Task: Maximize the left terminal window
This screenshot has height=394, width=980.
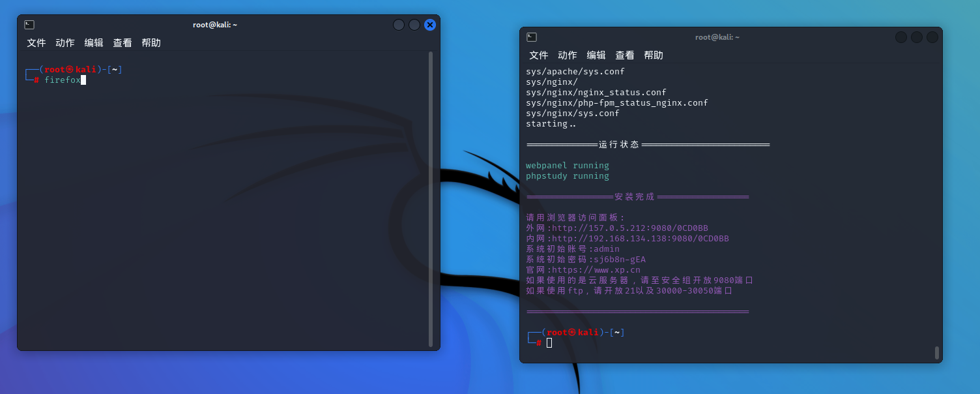Action: click(x=414, y=25)
